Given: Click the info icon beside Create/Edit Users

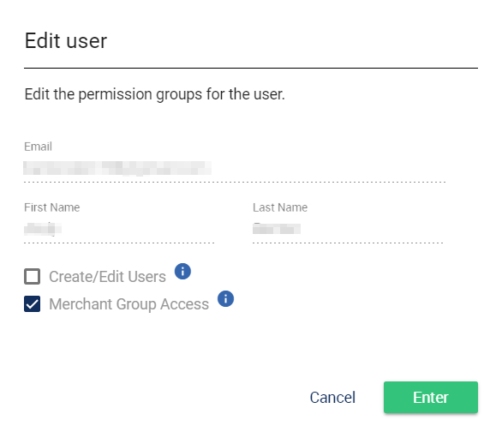Looking at the screenshot, I should click(x=183, y=271).
